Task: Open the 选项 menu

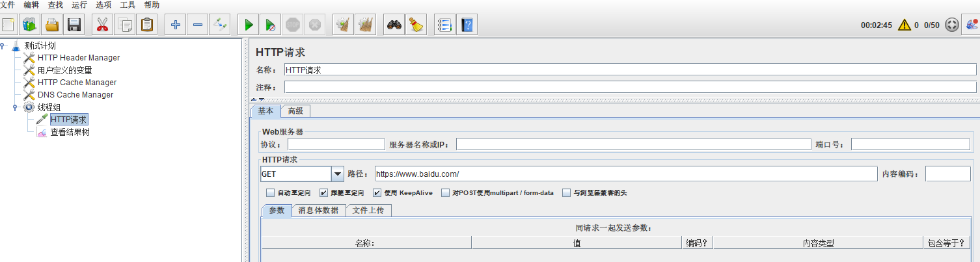Action: pos(103,5)
